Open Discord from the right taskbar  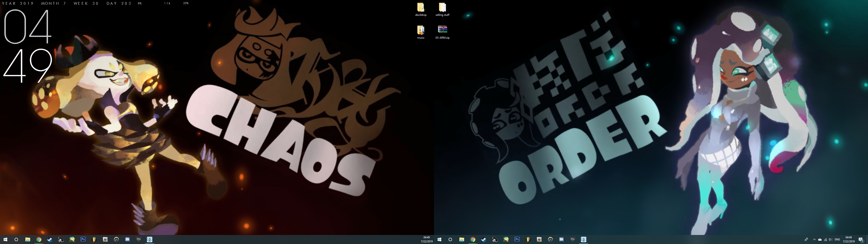pyautogui.click(x=561, y=240)
